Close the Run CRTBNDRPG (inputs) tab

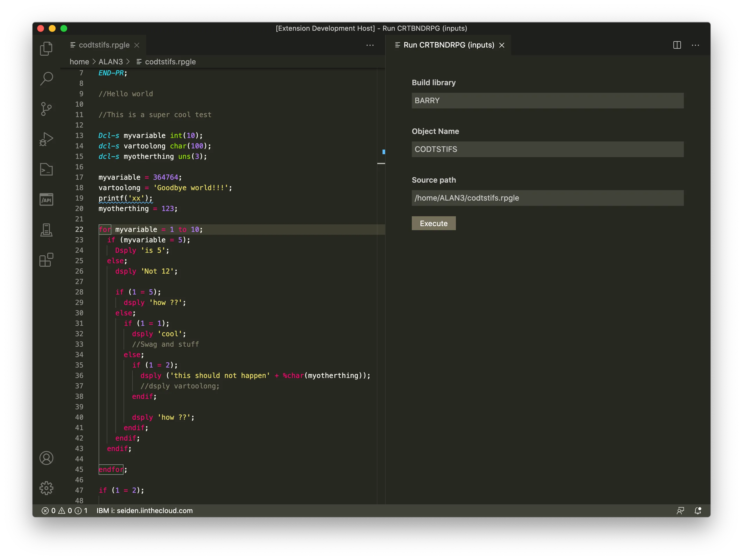[x=502, y=45]
